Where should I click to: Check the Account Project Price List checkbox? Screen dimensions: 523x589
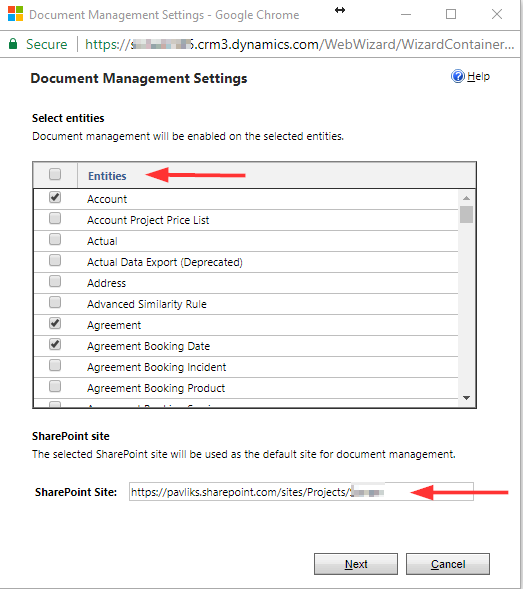pos(55,218)
